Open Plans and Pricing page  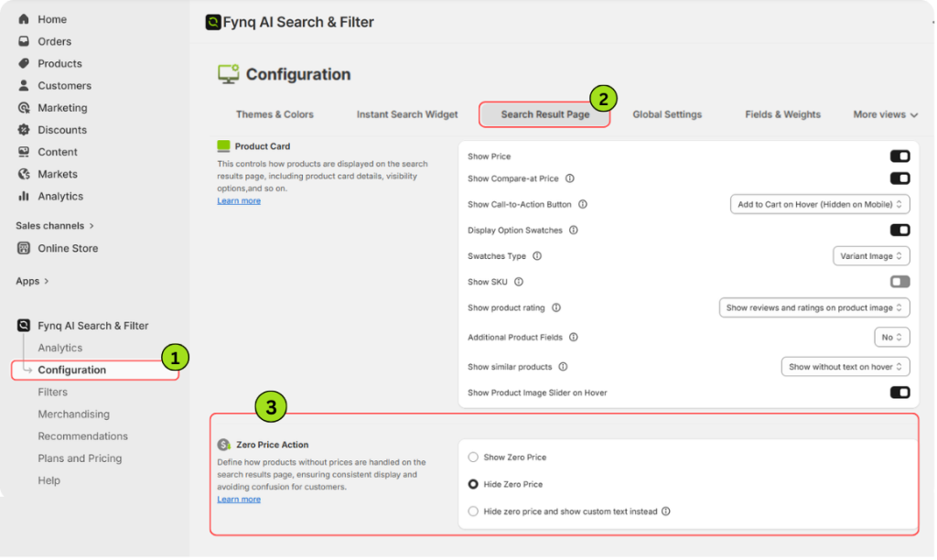pyautogui.click(x=81, y=458)
